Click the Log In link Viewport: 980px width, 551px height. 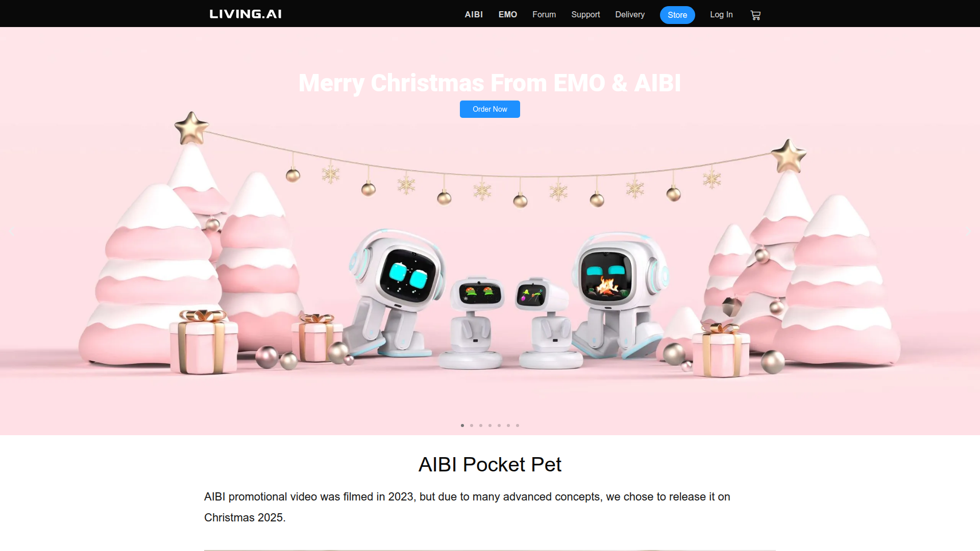click(x=721, y=14)
